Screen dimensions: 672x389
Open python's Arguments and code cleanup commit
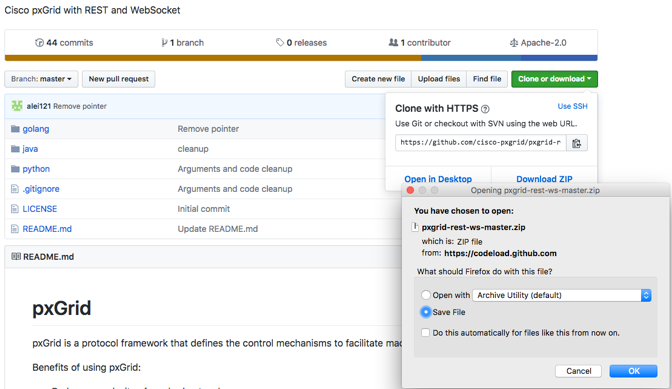coord(235,169)
